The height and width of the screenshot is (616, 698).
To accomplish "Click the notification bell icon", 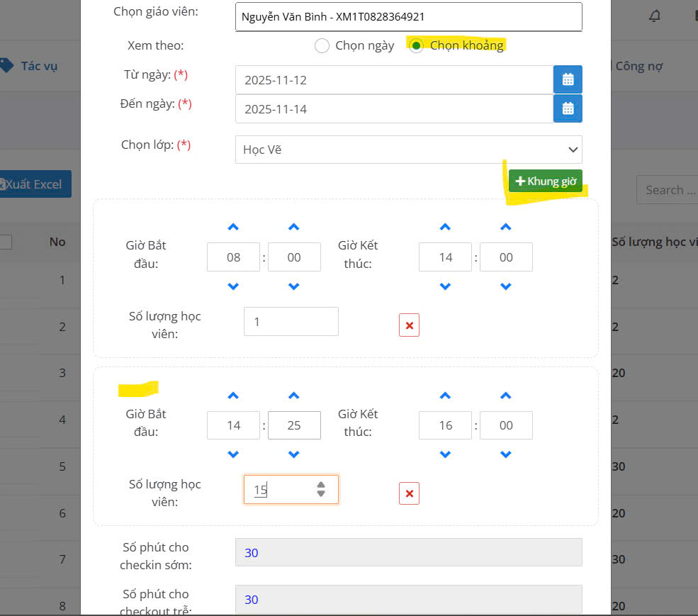I will coord(655,16).
